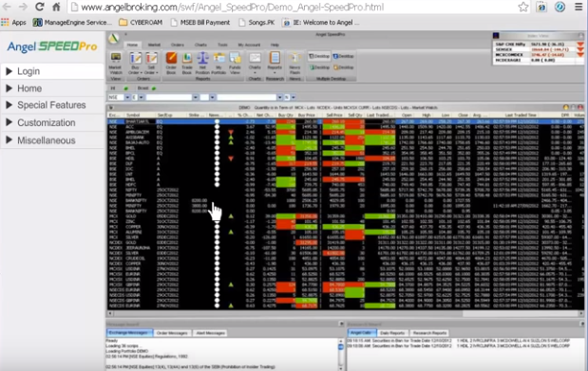Go to the browser home page

(56, 7)
